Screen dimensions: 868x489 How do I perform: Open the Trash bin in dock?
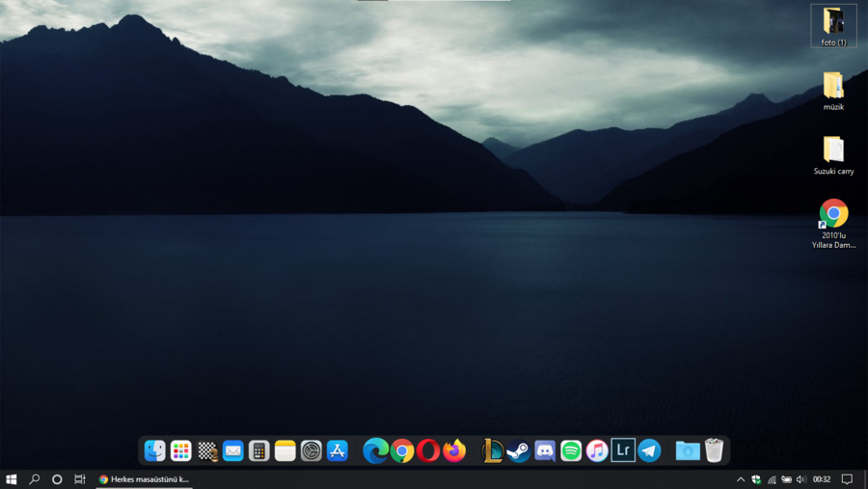click(714, 450)
